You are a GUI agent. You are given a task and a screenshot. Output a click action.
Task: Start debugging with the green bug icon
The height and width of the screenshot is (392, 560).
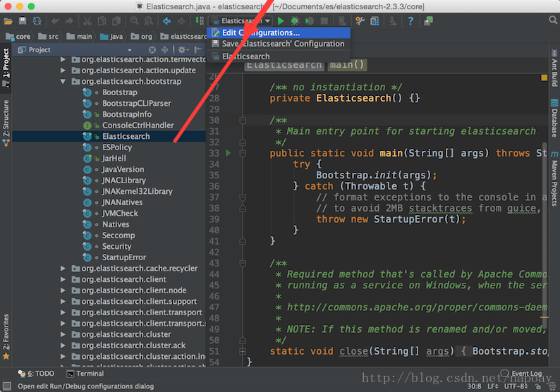[295, 21]
